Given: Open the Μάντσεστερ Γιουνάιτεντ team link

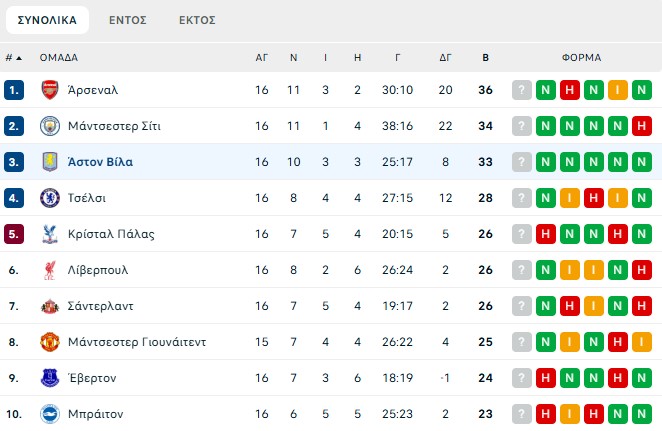Looking at the screenshot, I should pos(137,342).
